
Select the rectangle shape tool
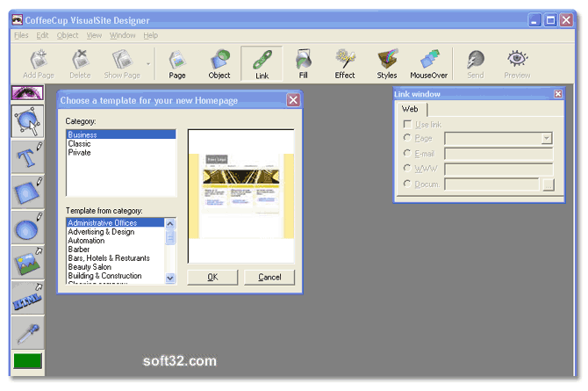point(28,192)
